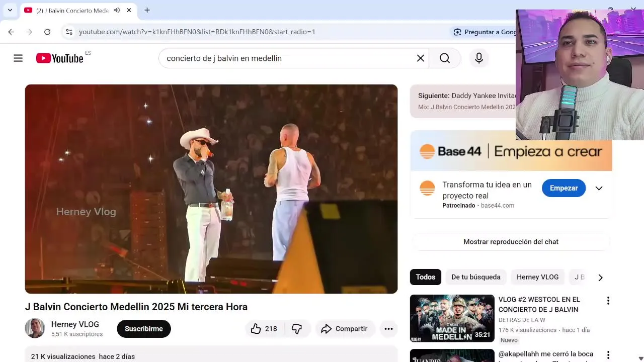
Task: Dislike the video with thumbs down
Action: pos(297,329)
